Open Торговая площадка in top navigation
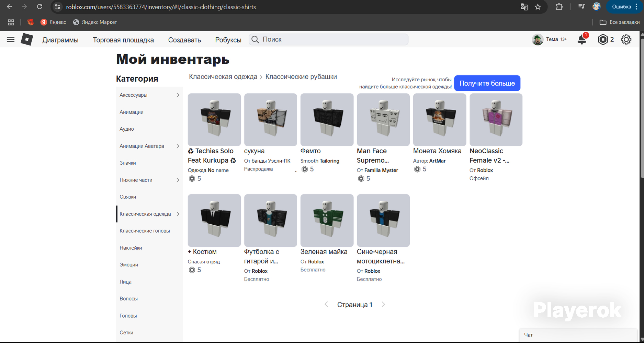 coord(123,40)
